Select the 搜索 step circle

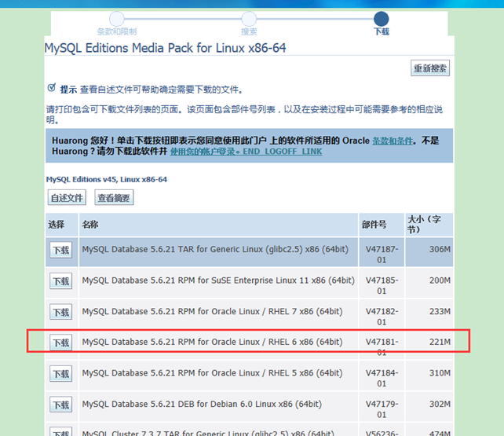coord(249,19)
